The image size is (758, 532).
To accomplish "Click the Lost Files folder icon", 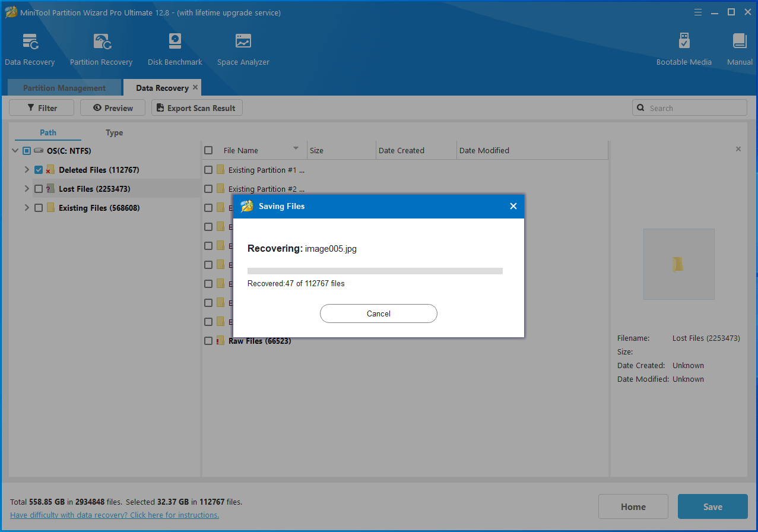I will (x=50, y=189).
